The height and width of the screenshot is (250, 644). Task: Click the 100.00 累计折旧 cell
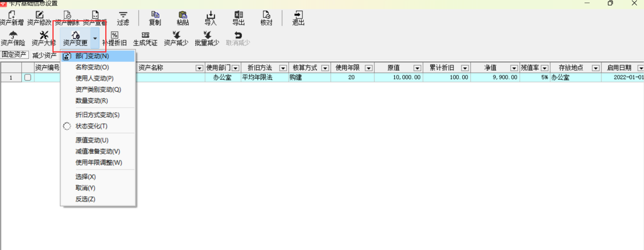[447, 77]
